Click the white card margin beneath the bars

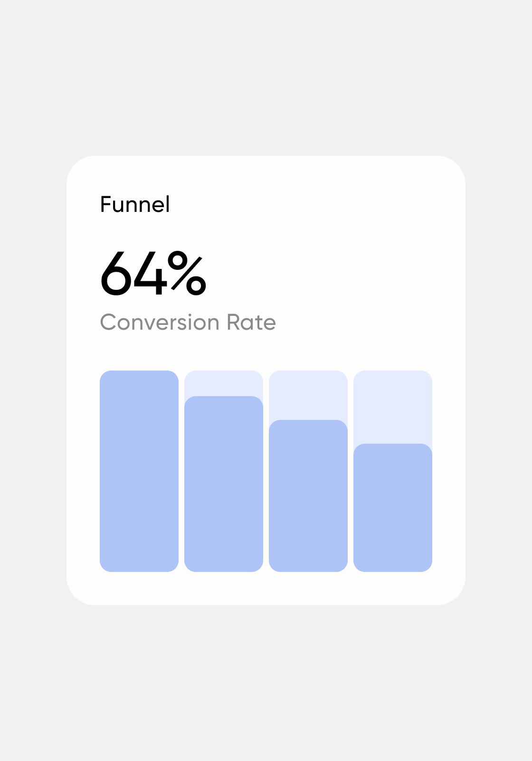266,588
